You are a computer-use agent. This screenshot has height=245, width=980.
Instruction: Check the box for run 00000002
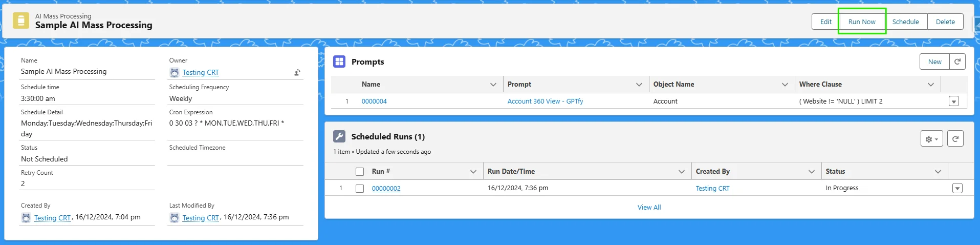(x=360, y=189)
